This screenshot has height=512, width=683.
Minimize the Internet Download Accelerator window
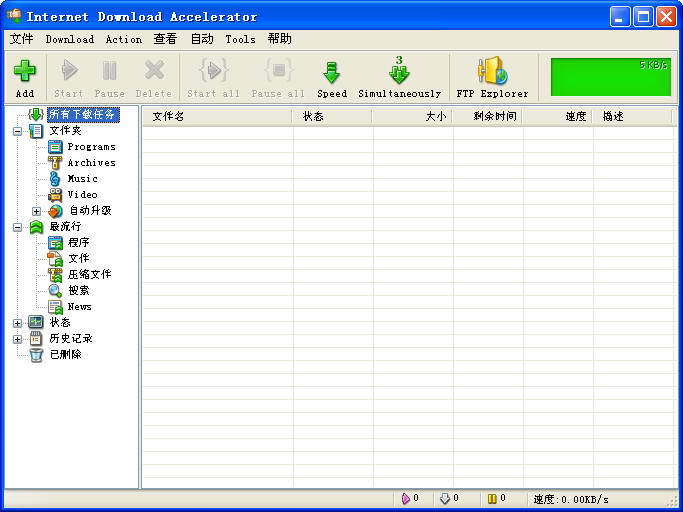pos(620,17)
